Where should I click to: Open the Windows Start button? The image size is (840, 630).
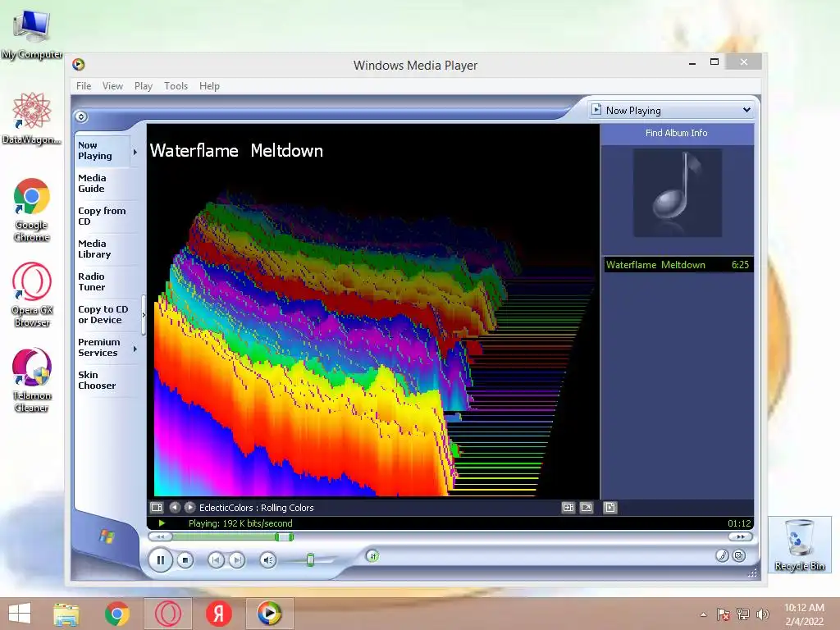(x=20, y=614)
